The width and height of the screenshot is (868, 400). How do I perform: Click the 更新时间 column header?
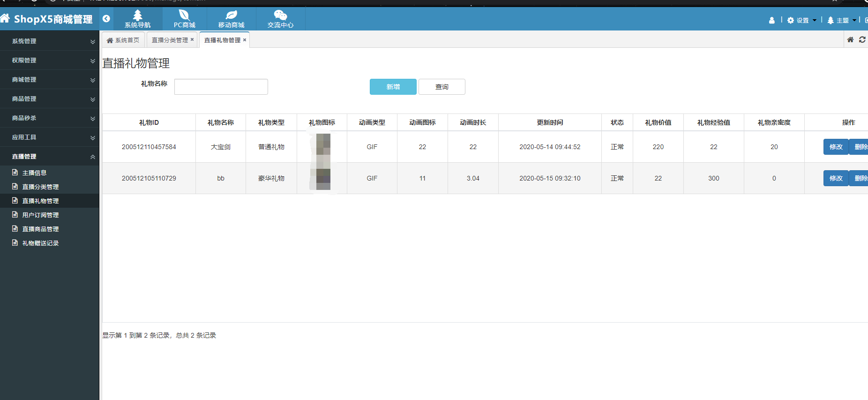pos(550,122)
